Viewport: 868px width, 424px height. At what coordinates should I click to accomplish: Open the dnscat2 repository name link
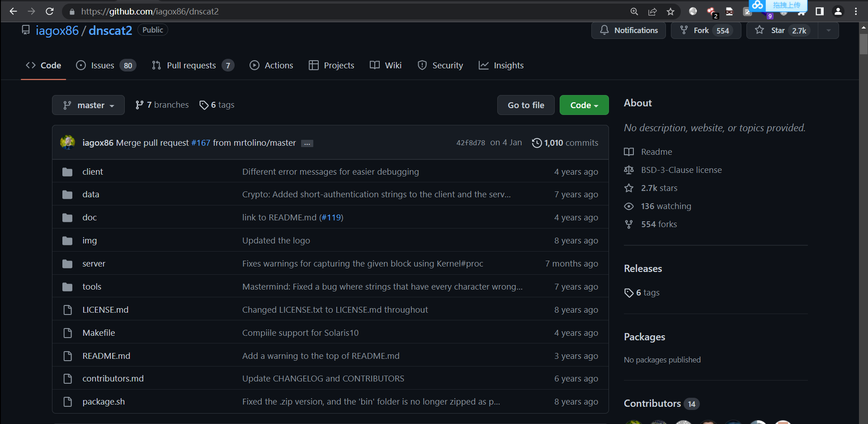click(110, 30)
